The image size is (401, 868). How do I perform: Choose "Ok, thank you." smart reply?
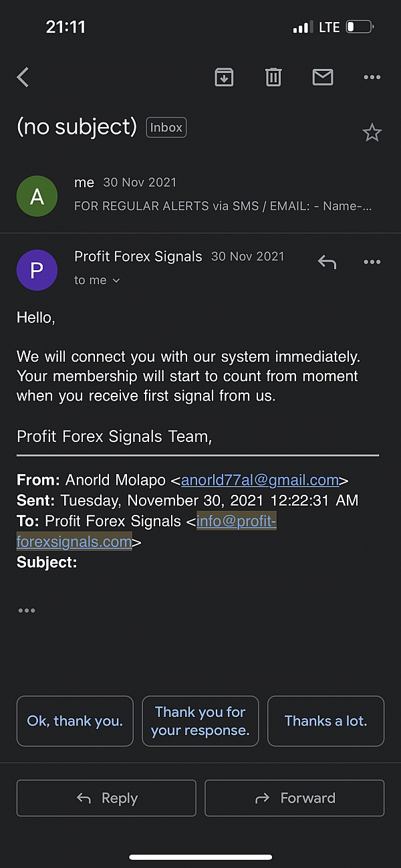pyautogui.click(x=75, y=721)
